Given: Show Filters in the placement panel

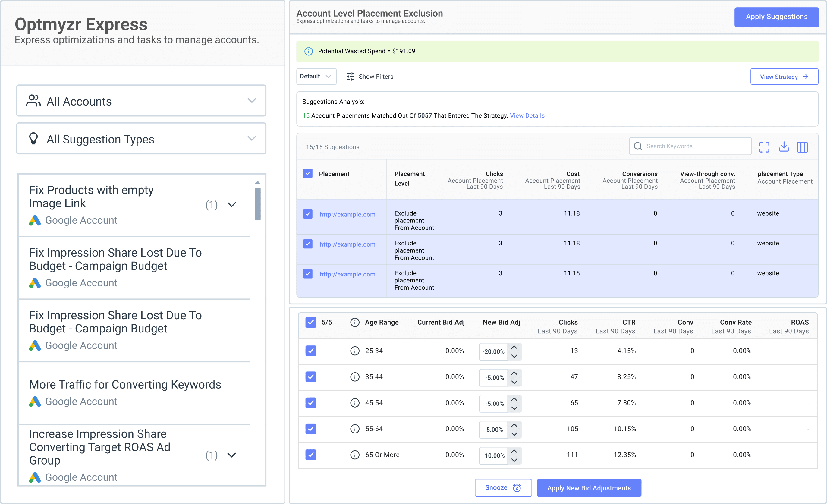Looking at the screenshot, I should coord(370,77).
